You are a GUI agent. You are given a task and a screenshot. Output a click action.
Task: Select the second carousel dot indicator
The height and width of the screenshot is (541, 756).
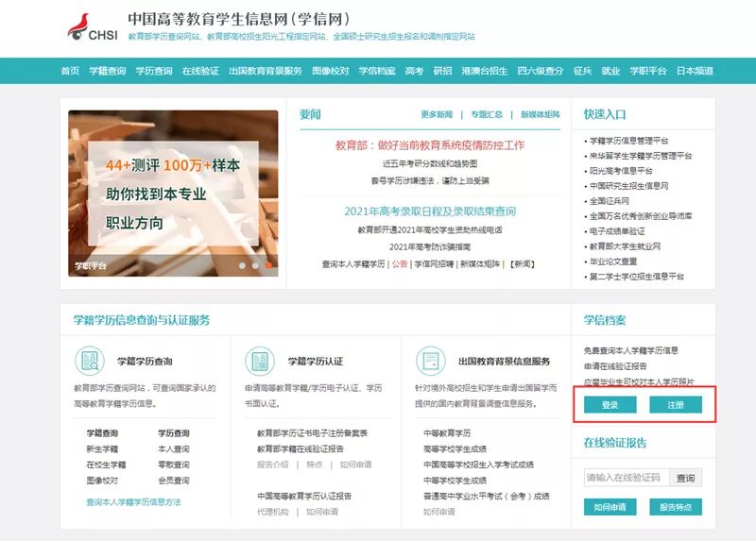point(255,265)
